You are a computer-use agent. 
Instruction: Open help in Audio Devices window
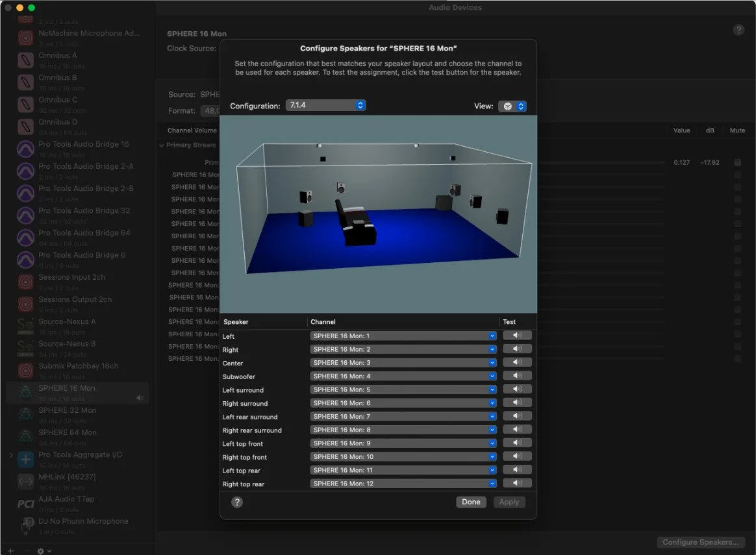738,30
